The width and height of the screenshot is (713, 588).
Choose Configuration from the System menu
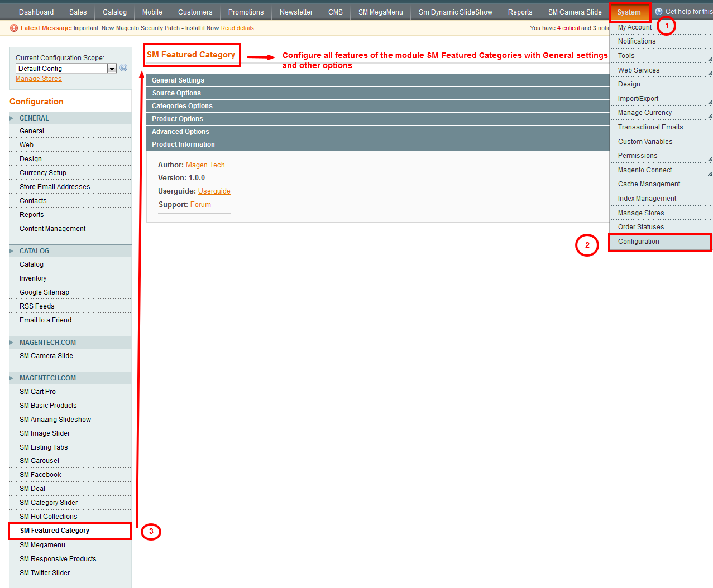[638, 242]
